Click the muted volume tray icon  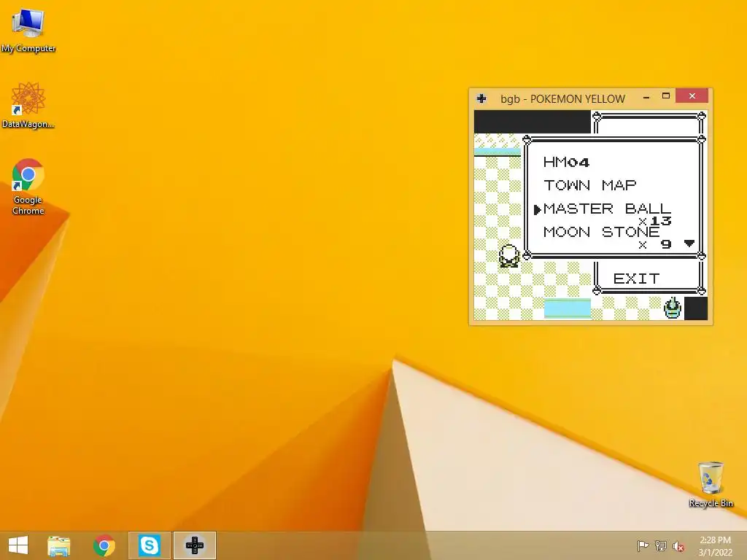pyautogui.click(x=678, y=546)
